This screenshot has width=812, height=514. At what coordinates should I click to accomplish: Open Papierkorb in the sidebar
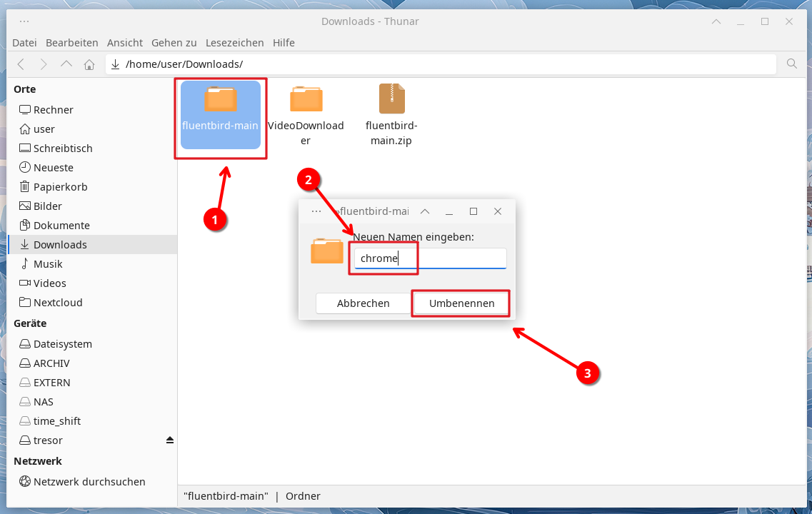click(x=60, y=187)
